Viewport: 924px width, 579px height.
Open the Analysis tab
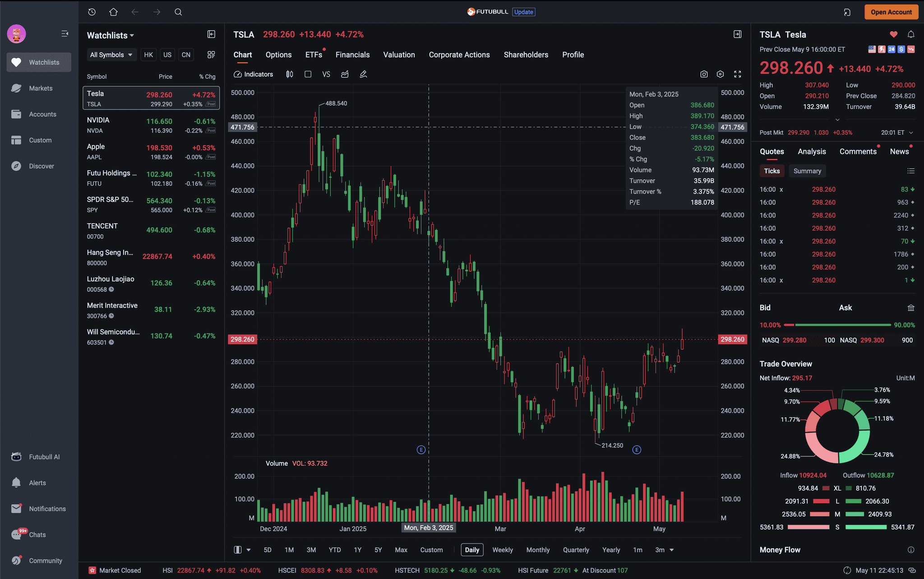point(812,152)
